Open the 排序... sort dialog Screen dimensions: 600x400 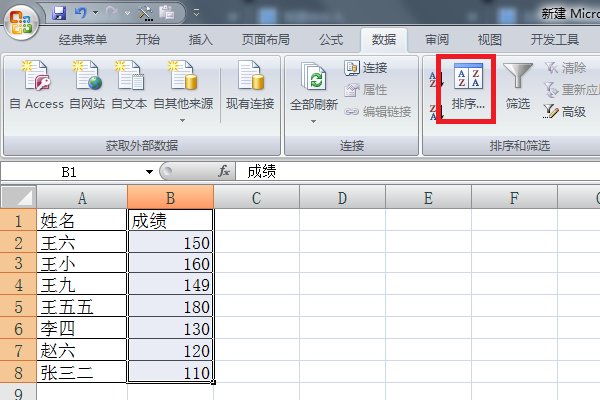468,87
